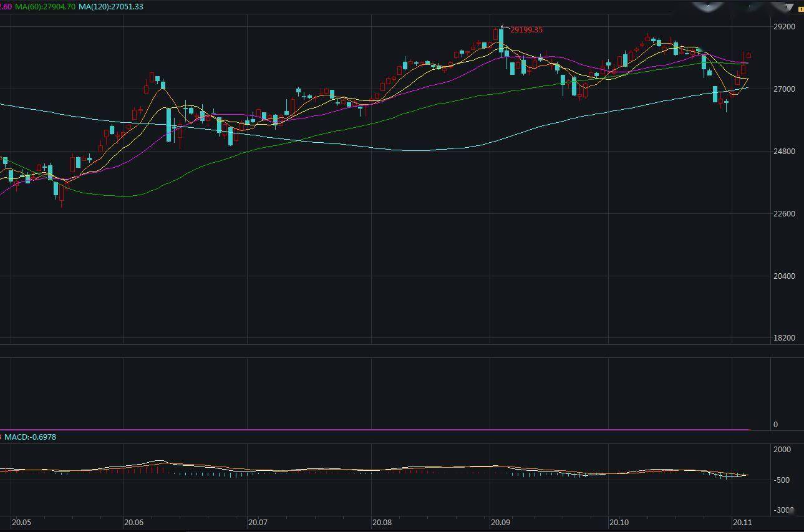Select the 20.06 date on time axis
This screenshot has width=804, height=532.
click(x=134, y=523)
